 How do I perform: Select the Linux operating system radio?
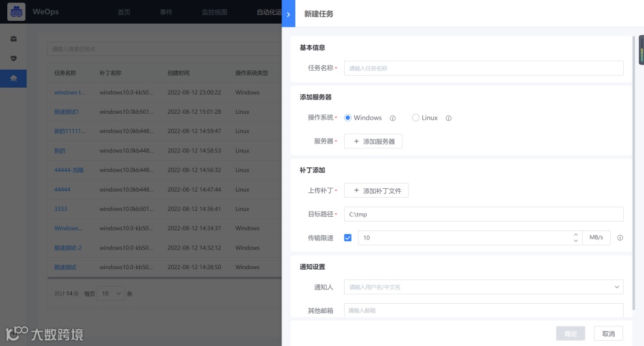pyautogui.click(x=416, y=118)
